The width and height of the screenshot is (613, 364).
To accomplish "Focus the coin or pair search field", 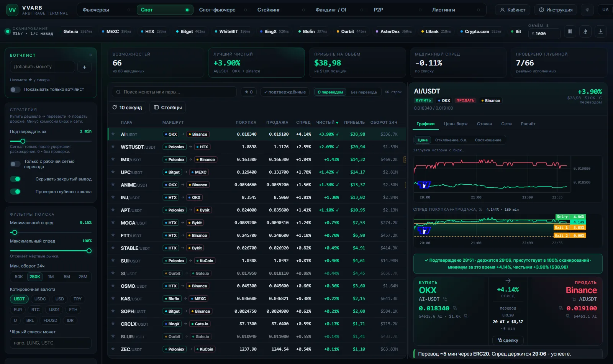I will (174, 92).
